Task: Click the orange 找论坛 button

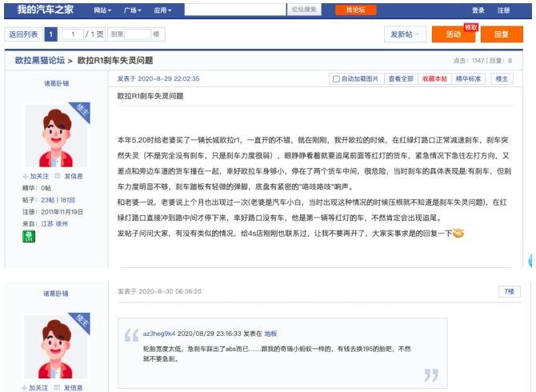Action: point(355,10)
